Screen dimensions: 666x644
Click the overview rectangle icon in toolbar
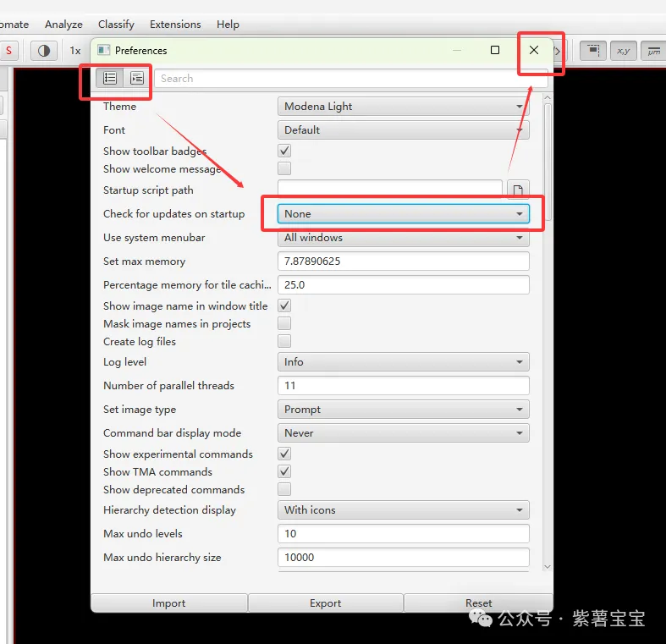[x=594, y=51]
